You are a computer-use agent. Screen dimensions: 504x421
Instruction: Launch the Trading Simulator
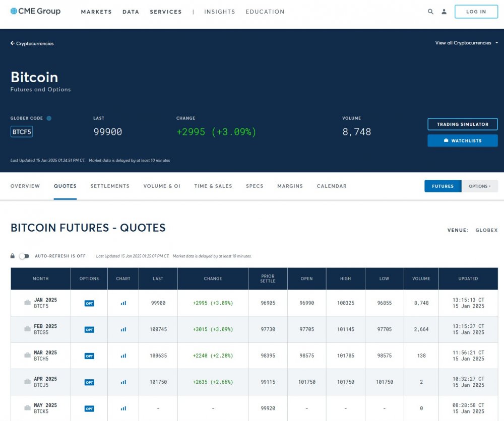point(463,124)
